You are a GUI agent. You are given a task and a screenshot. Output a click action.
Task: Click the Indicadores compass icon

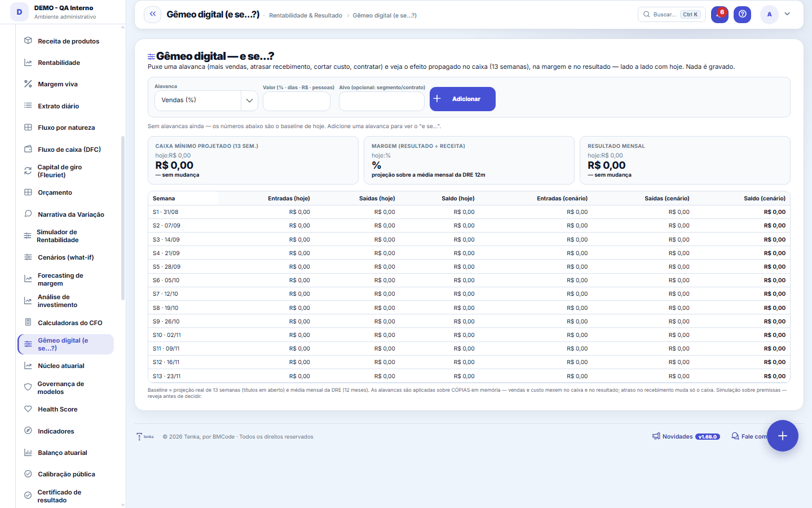click(x=28, y=431)
